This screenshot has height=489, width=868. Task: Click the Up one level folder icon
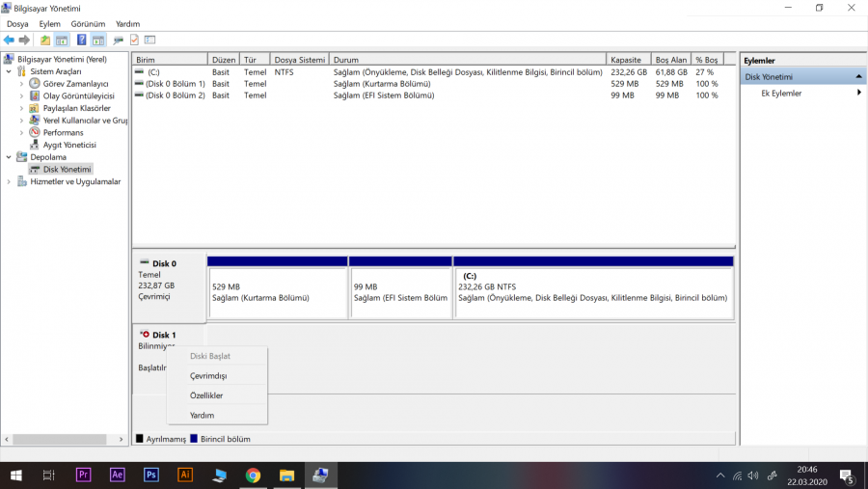[x=44, y=40]
